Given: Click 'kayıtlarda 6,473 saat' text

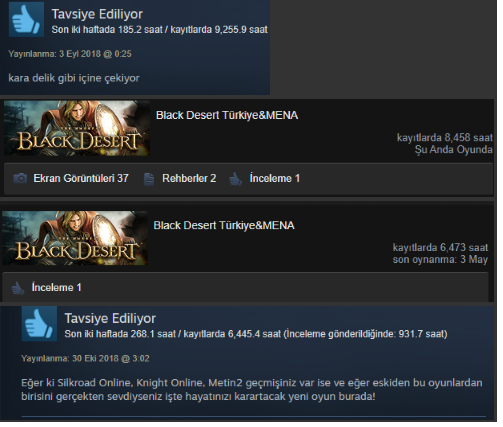Looking at the screenshot, I should (x=440, y=248).
